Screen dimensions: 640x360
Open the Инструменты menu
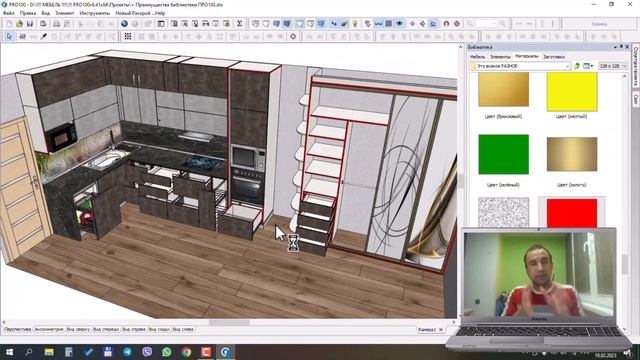95,13
